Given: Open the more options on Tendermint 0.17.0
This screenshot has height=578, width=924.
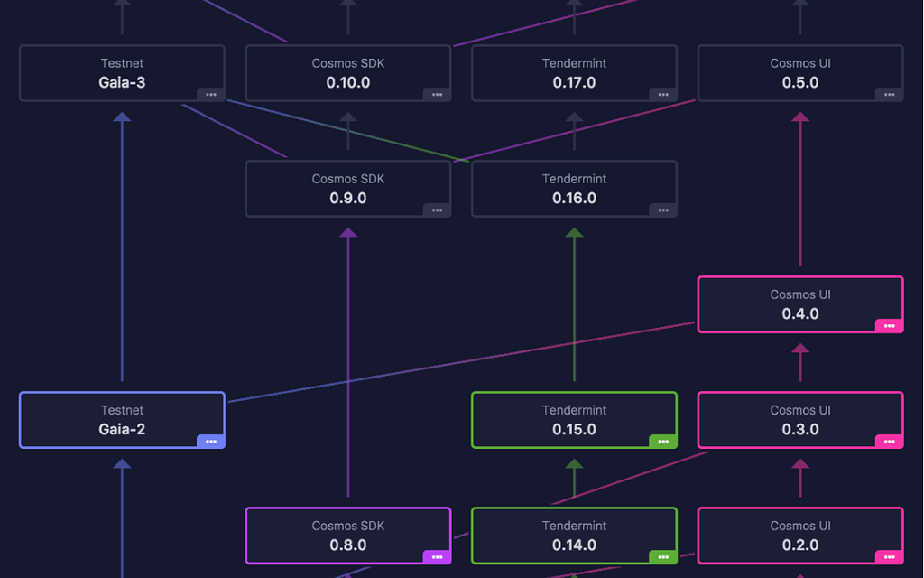Looking at the screenshot, I should tap(663, 94).
